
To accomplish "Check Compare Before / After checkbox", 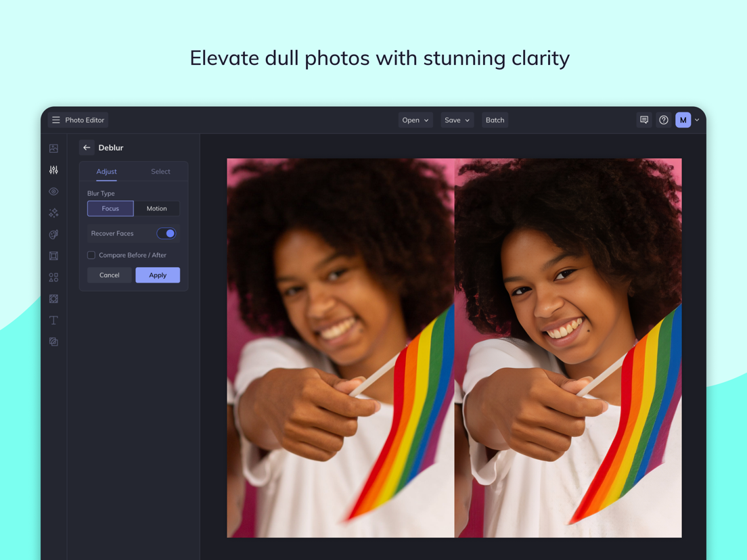I will (91, 255).
